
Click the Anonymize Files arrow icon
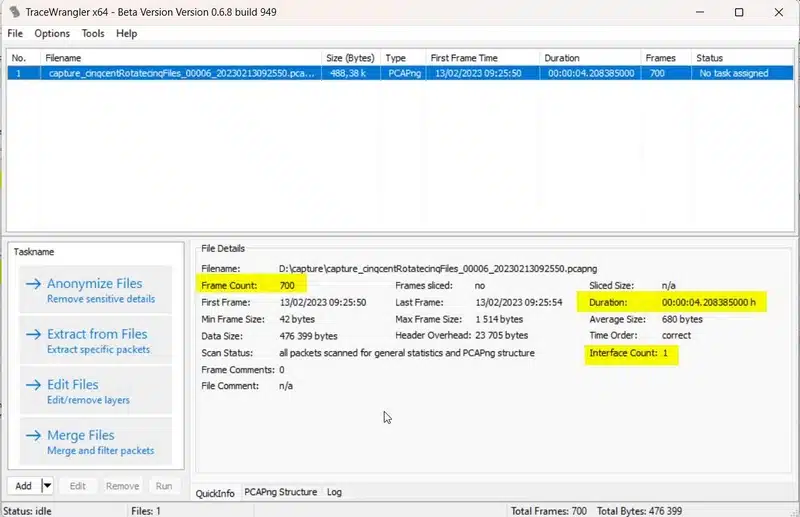point(33,284)
